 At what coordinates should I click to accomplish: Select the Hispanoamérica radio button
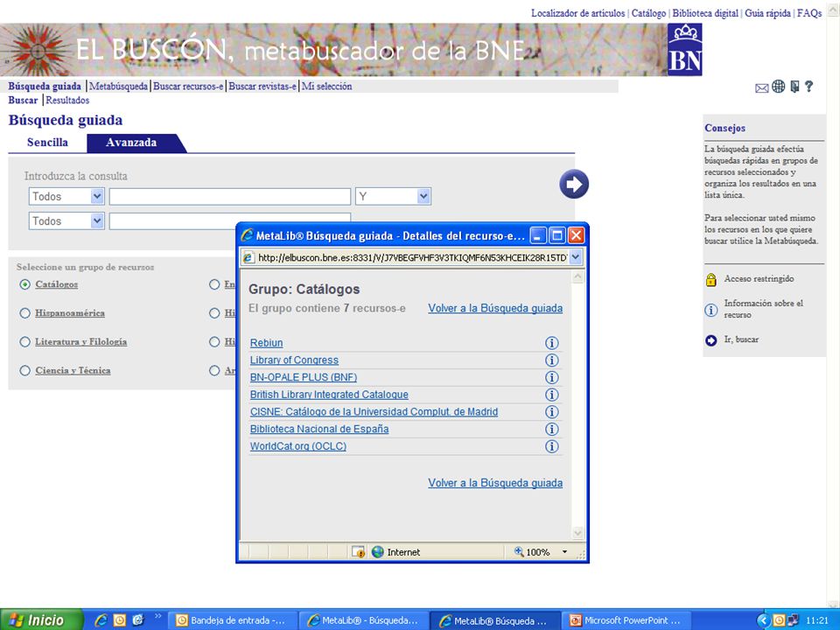pyautogui.click(x=24, y=313)
